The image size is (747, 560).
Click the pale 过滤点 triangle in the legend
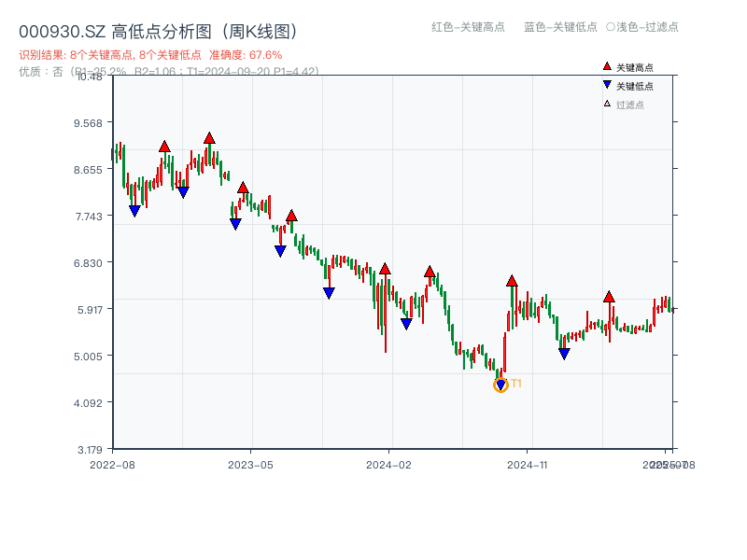coord(607,104)
